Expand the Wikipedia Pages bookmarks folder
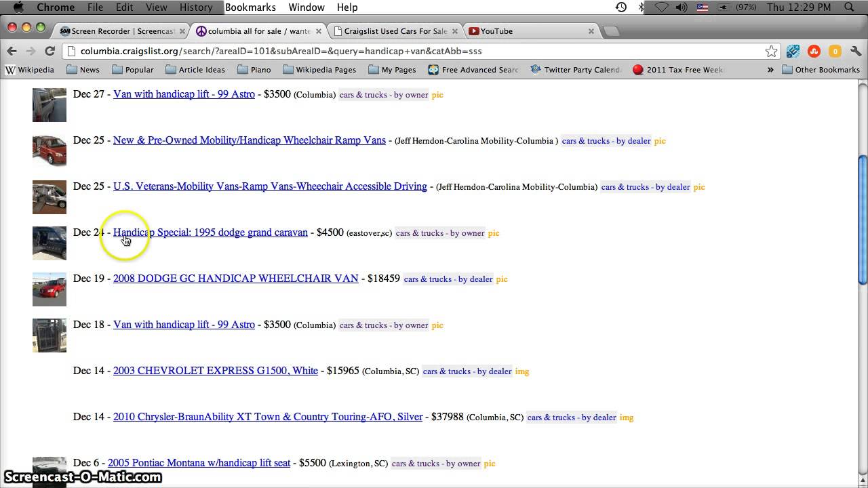The width and height of the screenshot is (868, 488). 319,69
